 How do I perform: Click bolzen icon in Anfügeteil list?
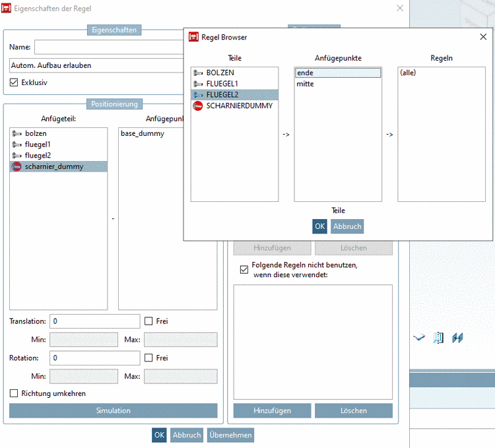click(16, 133)
